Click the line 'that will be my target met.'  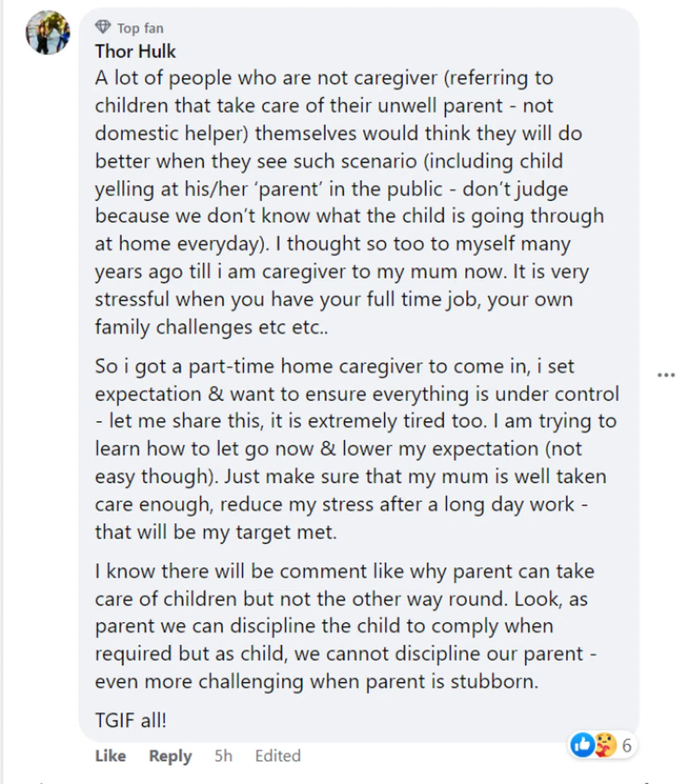(216, 532)
